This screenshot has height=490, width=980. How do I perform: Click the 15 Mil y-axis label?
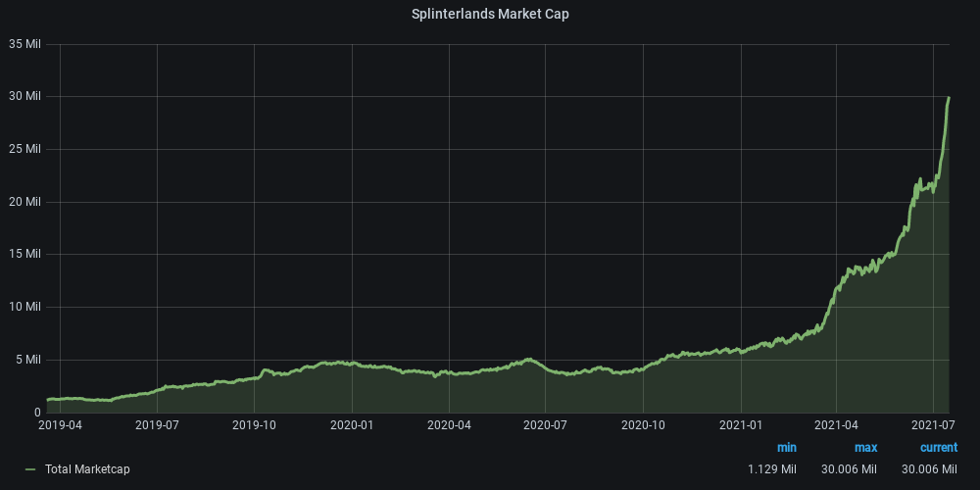(x=25, y=254)
